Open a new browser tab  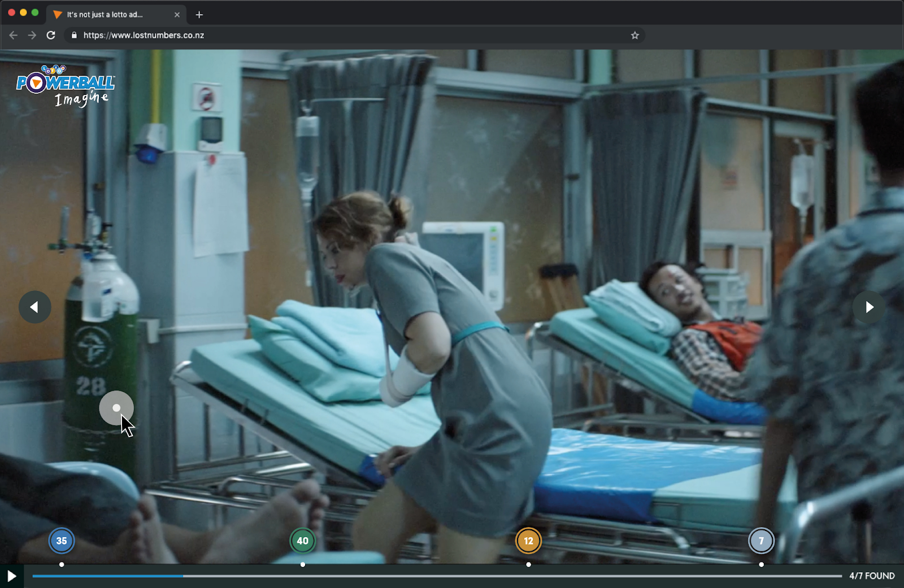tap(199, 15)
